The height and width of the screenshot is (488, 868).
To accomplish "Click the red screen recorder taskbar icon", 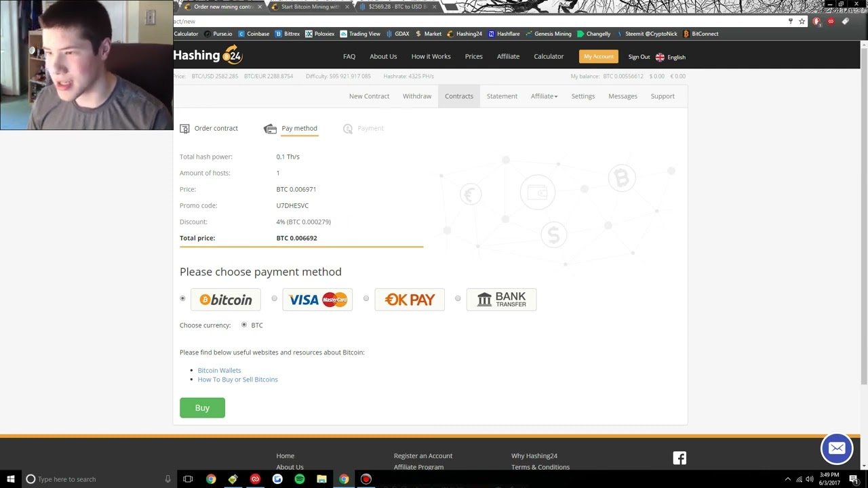I will coord(366,479).
